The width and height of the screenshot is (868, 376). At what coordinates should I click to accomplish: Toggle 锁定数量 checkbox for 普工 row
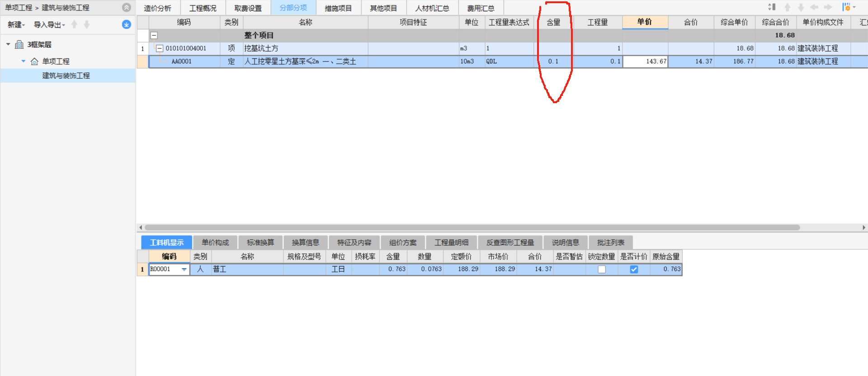click(x=602, y=269)
